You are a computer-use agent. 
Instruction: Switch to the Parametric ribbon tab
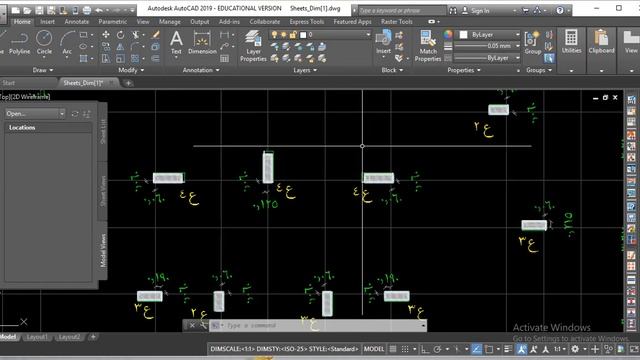pos(112,22)
